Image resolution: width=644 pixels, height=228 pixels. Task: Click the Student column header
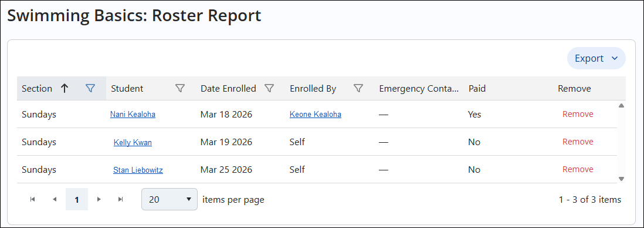(x=127, y=89)
